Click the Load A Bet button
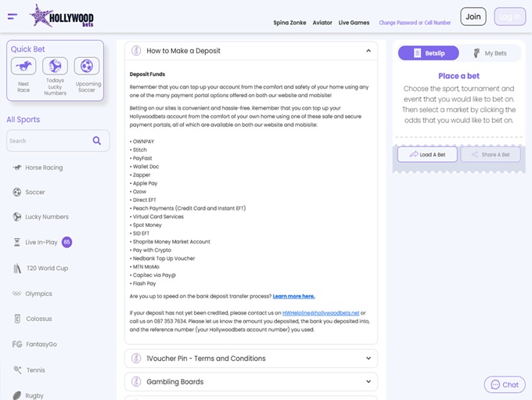Screen dimensions: 532x400 427,154
